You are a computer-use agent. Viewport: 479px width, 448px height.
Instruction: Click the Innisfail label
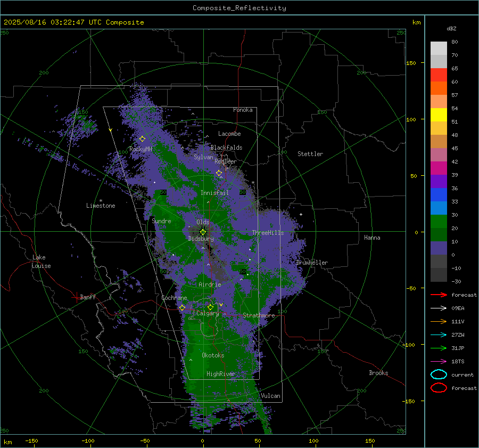(x=214, y=193)
